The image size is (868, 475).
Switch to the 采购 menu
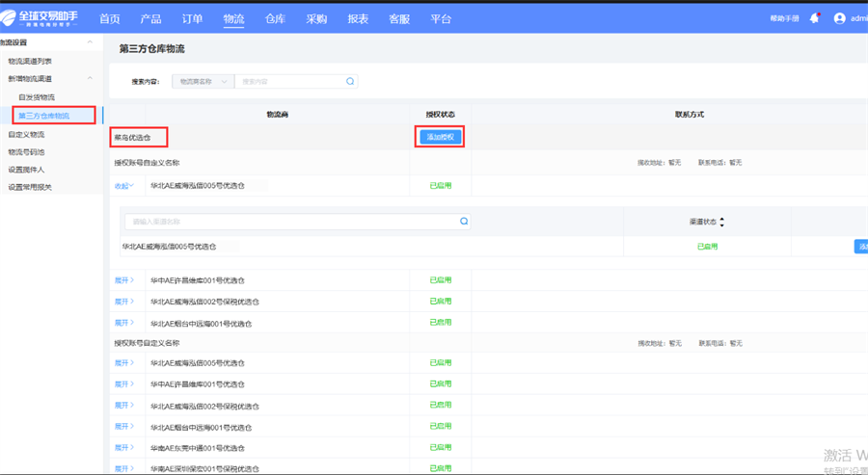click(316, 19)
